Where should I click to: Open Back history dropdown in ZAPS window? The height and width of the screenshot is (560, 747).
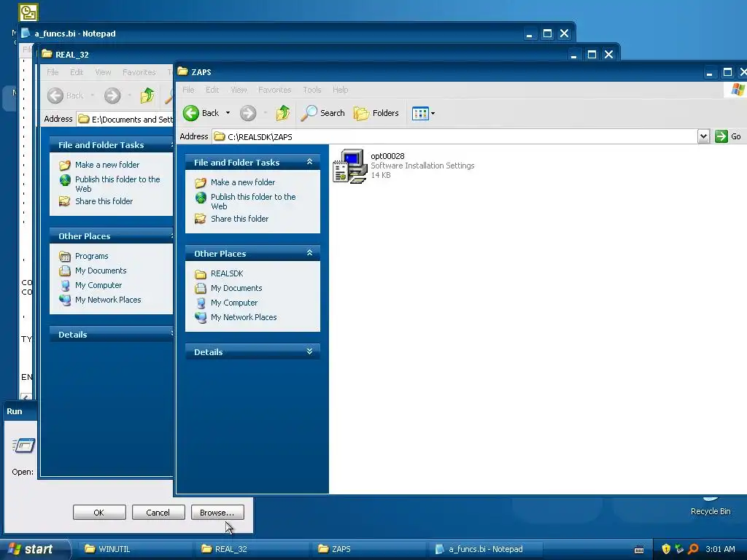point(228,113)
